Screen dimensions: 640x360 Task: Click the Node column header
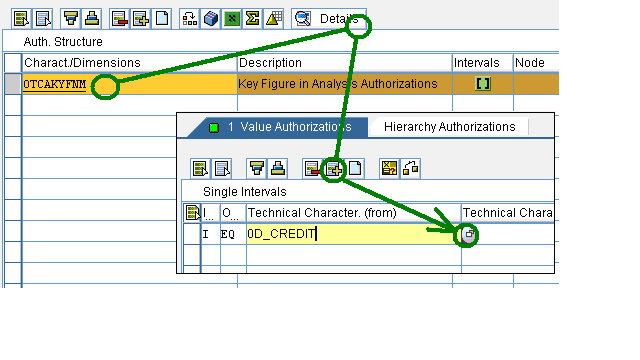tap(536, 63)
